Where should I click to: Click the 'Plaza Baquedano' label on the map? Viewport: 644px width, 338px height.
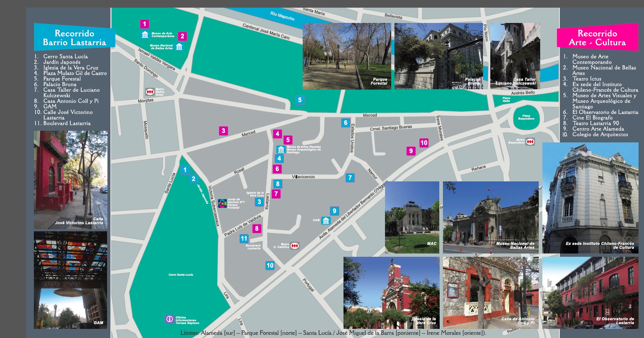[526, 117]
